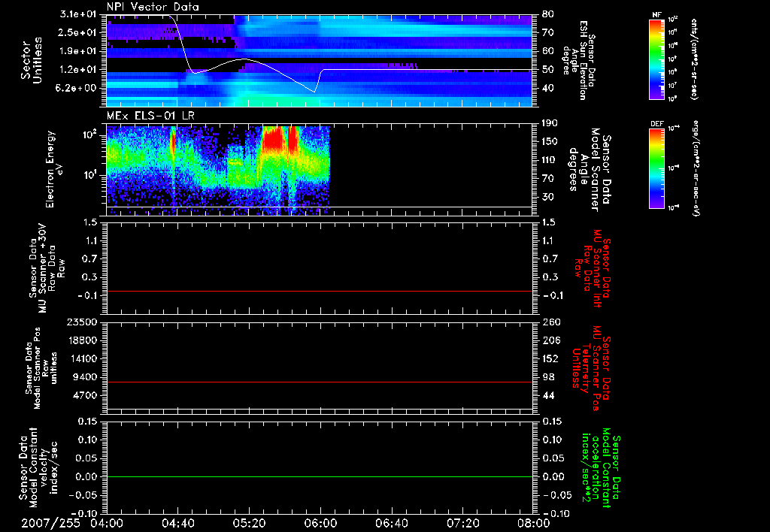Click the Model Scanner Pos Raw unitless label

point(41,368)
